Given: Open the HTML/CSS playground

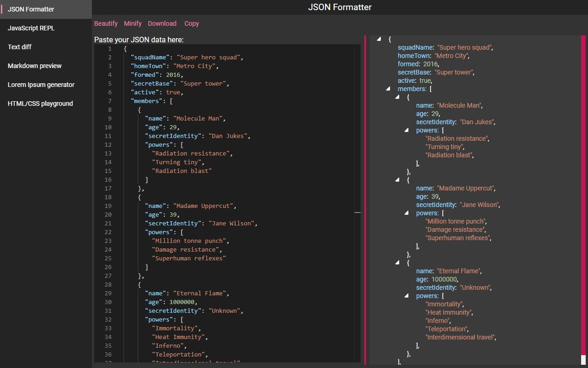Looking at the screenshot, I should [40, 103].
